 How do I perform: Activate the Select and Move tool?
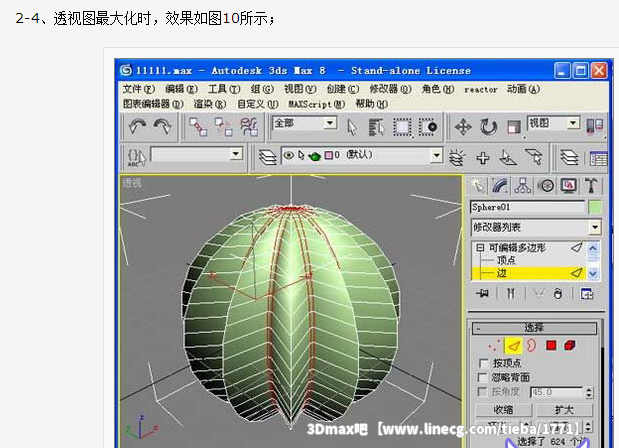(x=463, y=127)
